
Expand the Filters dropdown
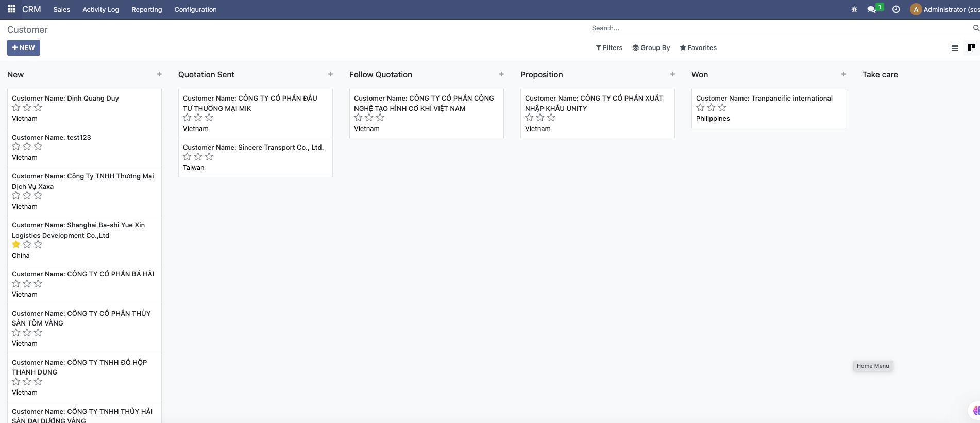point(609,47)
